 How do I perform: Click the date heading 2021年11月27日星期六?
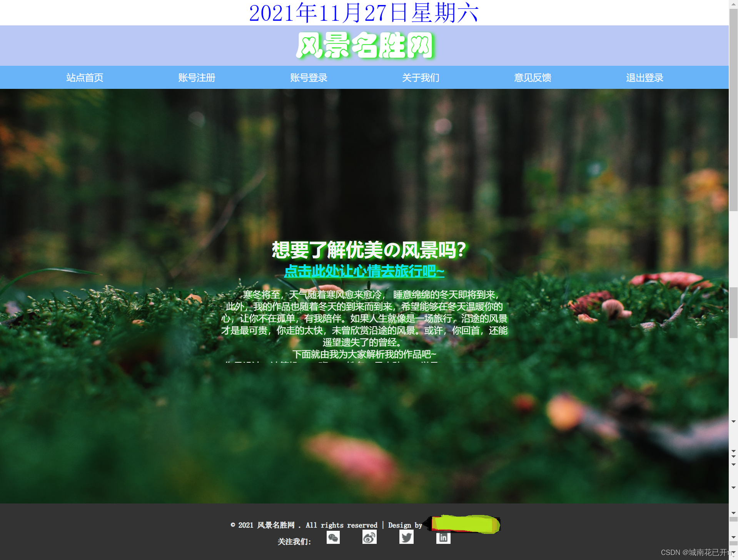[x=364, y=12]
